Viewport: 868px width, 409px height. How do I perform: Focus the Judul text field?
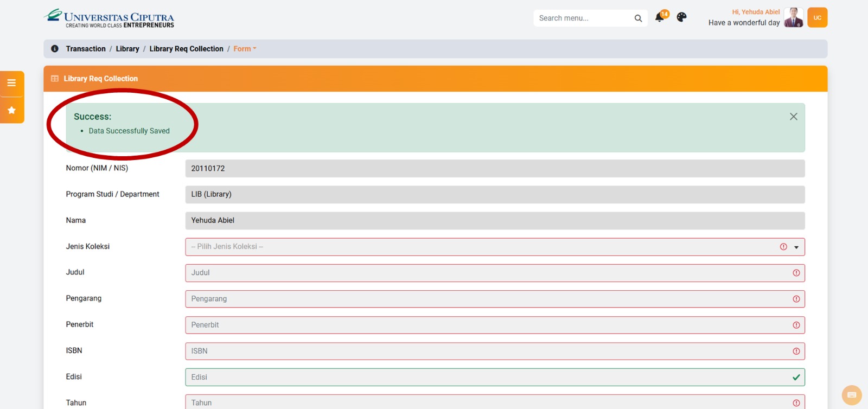pyautogui.click(x=488, y=273)
